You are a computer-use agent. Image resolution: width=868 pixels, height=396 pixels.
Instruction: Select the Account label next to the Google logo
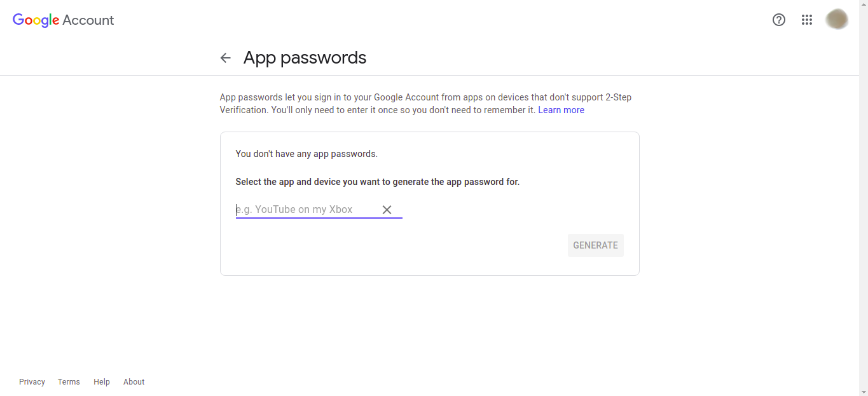coord(89,20)
